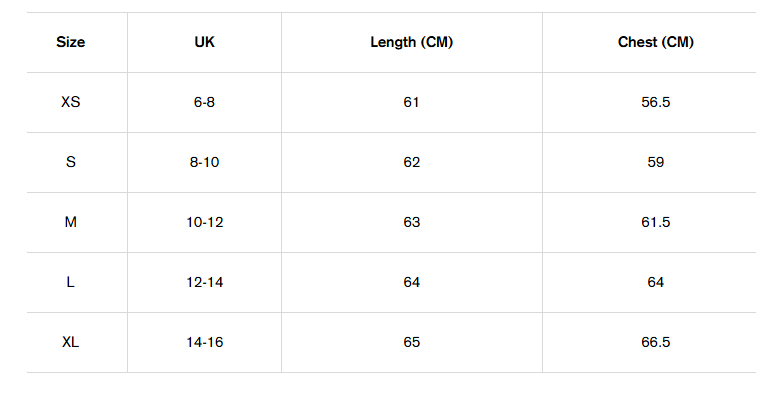The image size is (776, 406).
Task: Select the UK 8-10 cell
Action: point(204,162)
